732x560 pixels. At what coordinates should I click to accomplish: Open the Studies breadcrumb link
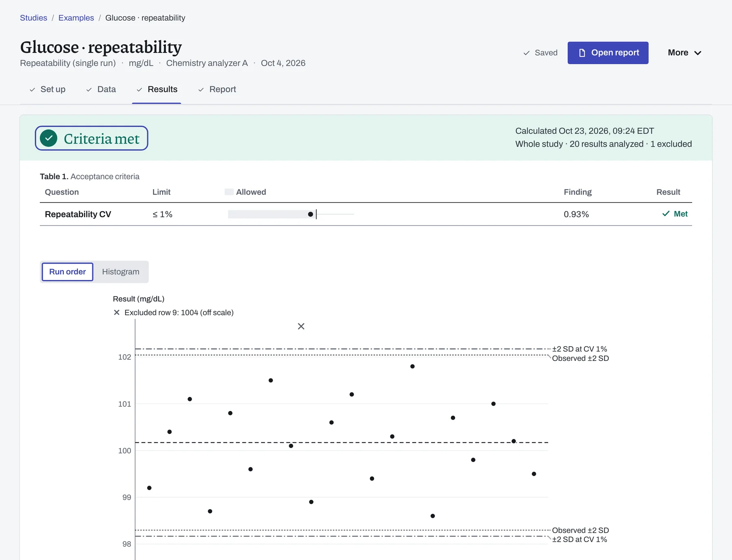tap(33, 18)
